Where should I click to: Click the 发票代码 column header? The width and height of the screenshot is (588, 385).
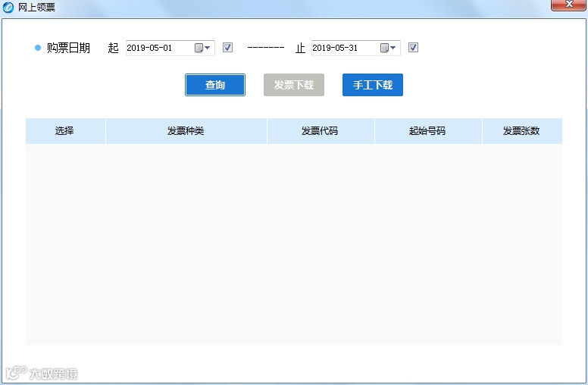pos(321,131)
